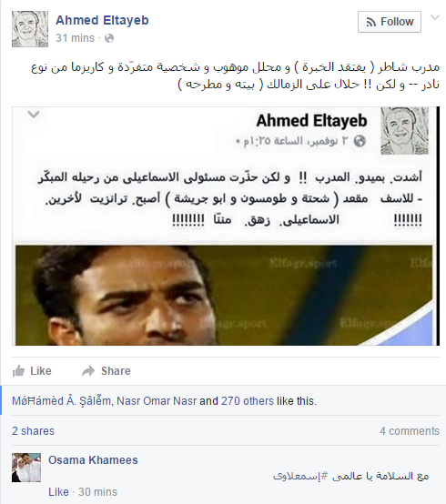This screenshot has height=504, width=446.
Task: Like Osama Khamees' comment
Action: (x=58, y=492)
